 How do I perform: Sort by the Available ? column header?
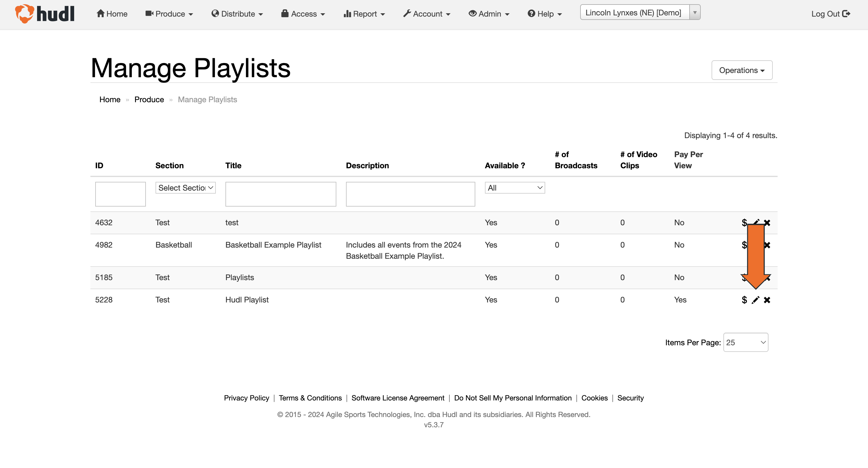click(505, 166)
